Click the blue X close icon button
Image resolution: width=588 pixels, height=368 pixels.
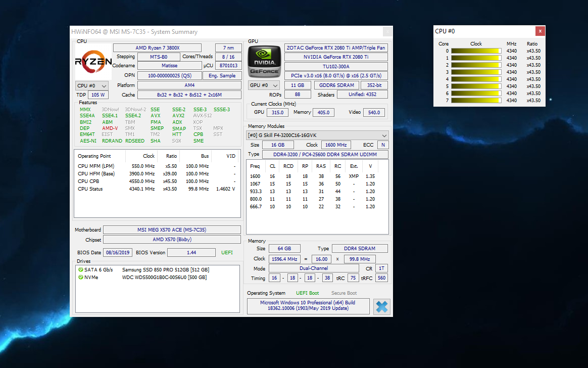point(382,307)
